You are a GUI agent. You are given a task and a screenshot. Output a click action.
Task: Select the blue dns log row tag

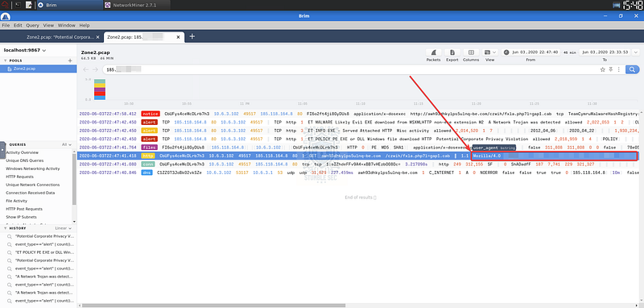click(x=147, y=173)
